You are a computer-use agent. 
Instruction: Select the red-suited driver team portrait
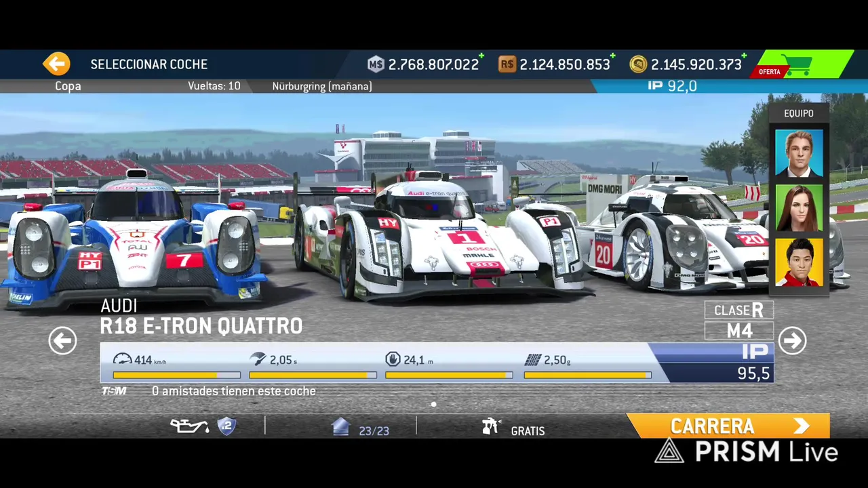tap(799, 262)
